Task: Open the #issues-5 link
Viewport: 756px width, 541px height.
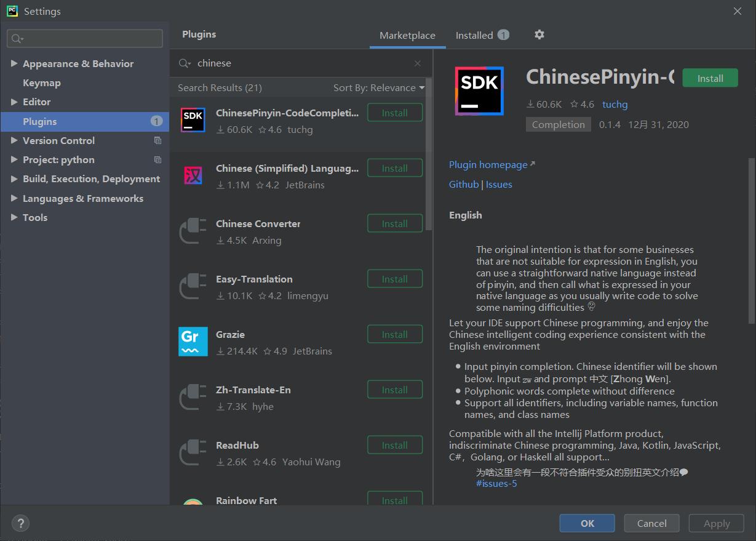Action: [x=496, y=483]
